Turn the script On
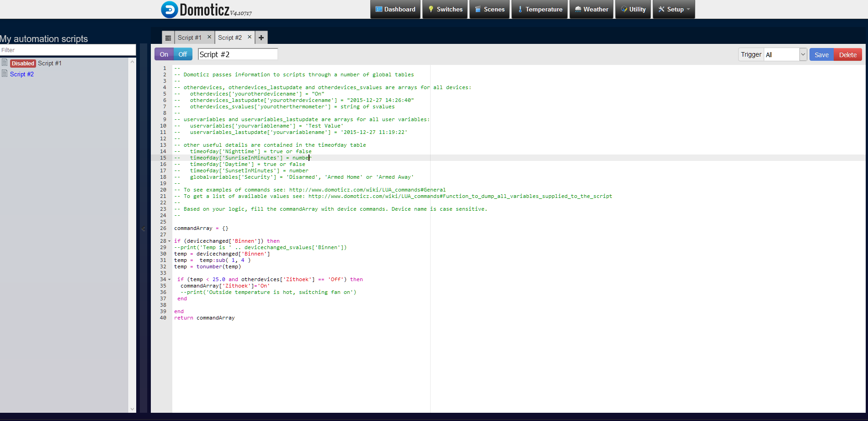 pyautogui.click(x=164, y=54)
